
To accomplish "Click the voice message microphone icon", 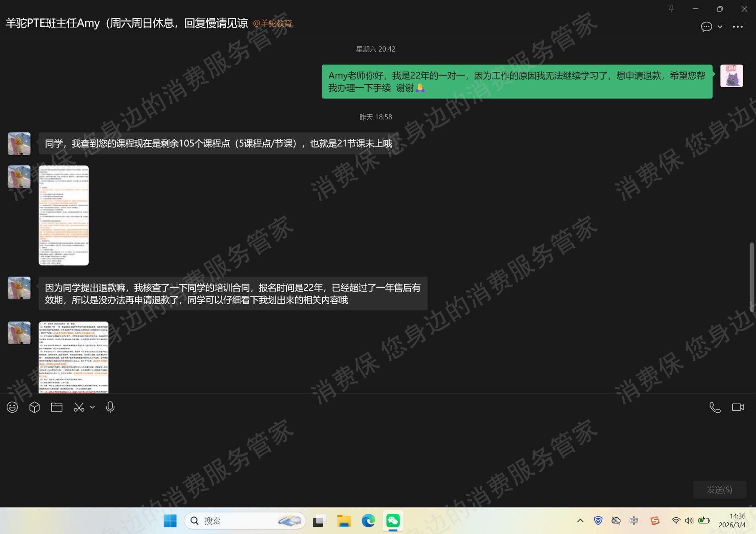I will pyautogui.click(x=110, y=407).
